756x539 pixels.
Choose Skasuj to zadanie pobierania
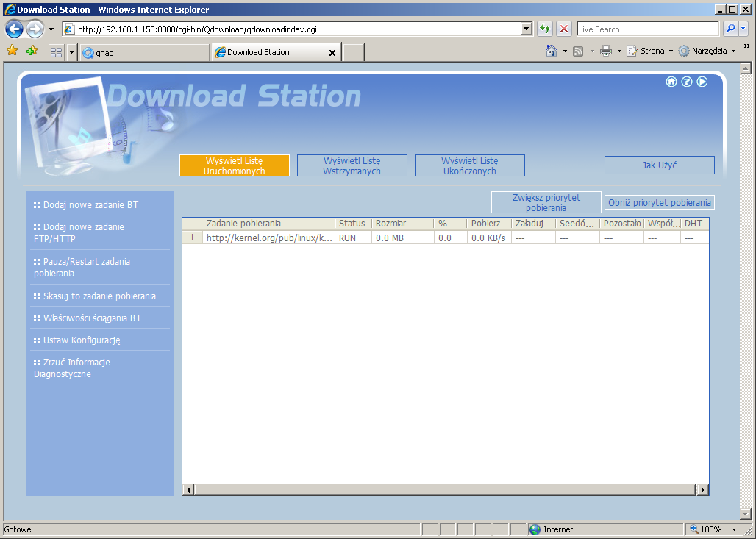pyautogui.click(x=100, y=296)
